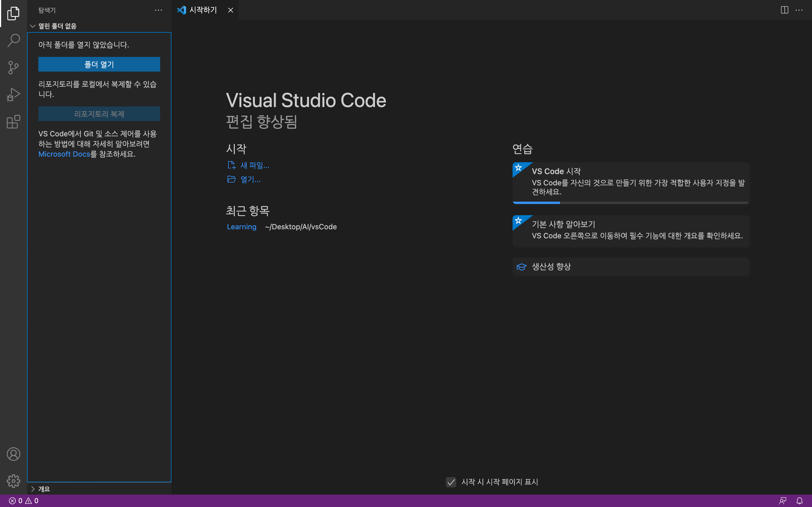
Task: Open the Run and Debug view
Action: click(14, 95)
